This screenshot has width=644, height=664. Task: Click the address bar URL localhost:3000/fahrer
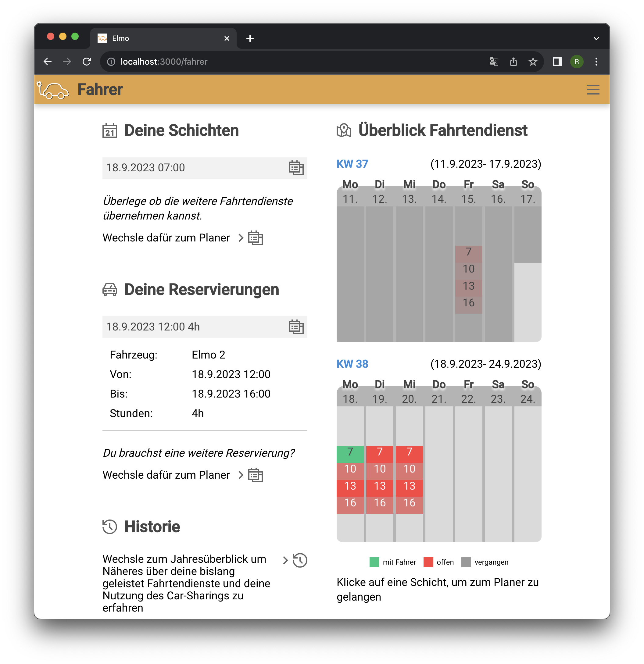(x=164, y=62)
